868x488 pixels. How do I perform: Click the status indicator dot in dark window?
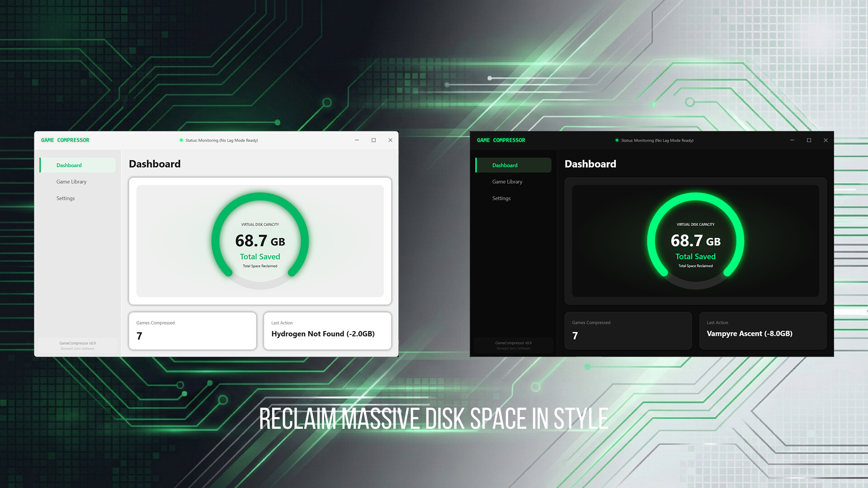coord(617,140)
